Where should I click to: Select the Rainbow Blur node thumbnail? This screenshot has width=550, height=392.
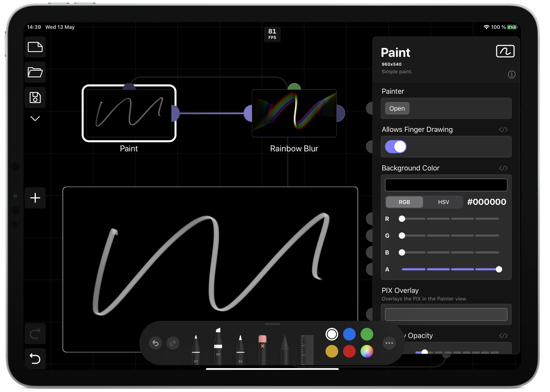click(294, 113)
